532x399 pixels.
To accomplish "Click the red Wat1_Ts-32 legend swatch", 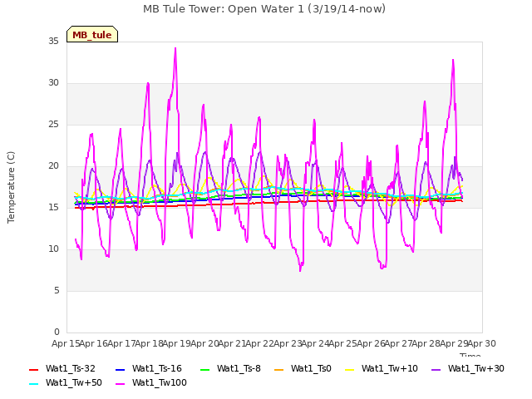I will point(33,370).
